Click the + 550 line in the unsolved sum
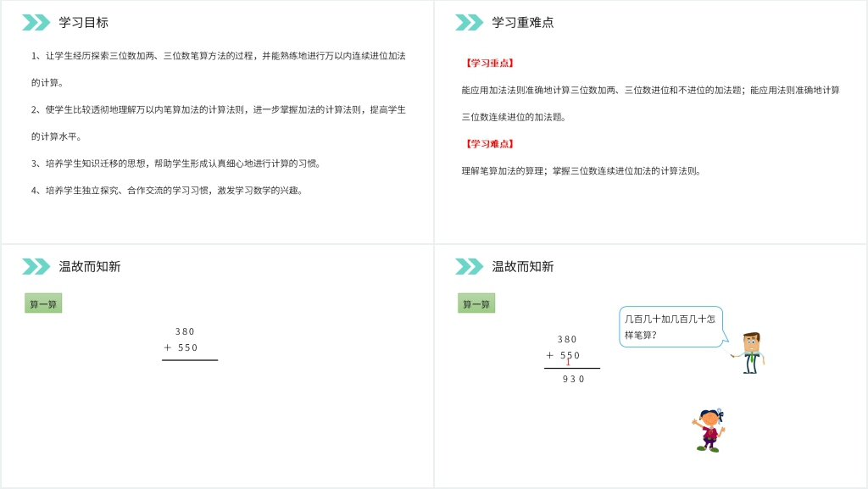Screen dimensions: 868x489 181,347
